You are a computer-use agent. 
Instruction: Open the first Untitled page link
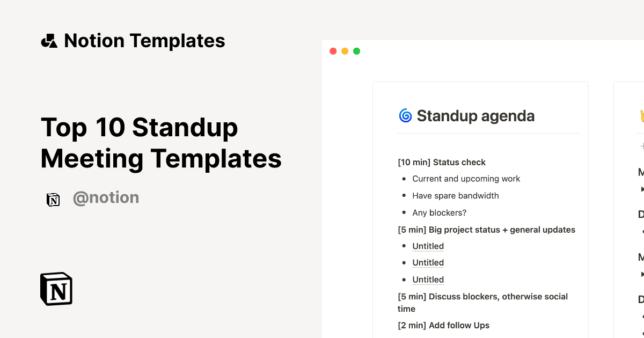(x=428, y=246)
